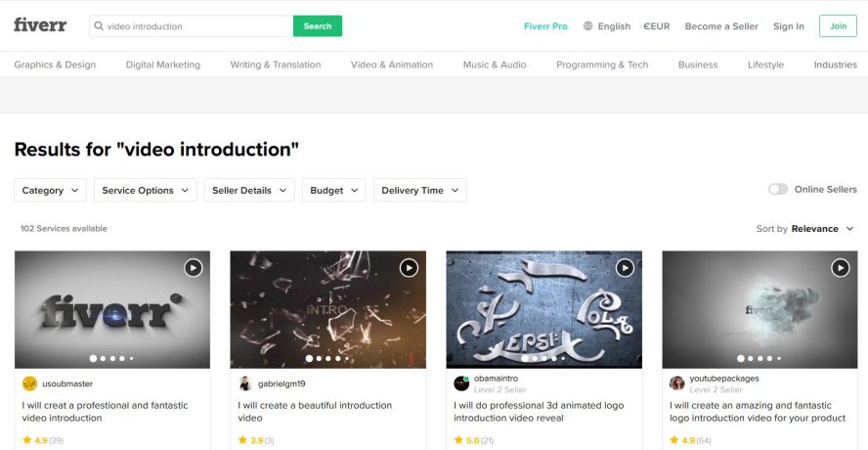Click the star rating on usoubmaster's gig
Viewport: 868px width, 450px height.
click(43, 440)
